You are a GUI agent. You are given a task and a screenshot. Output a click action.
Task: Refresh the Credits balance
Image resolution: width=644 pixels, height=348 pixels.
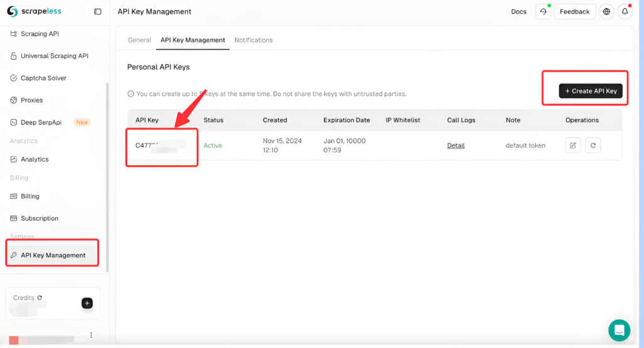[x=40, y=298]
